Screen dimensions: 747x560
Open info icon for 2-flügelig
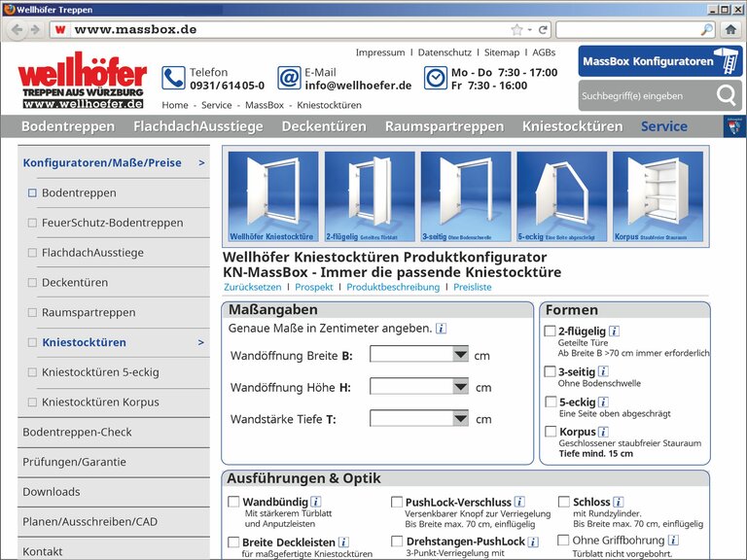click(614, 331)
